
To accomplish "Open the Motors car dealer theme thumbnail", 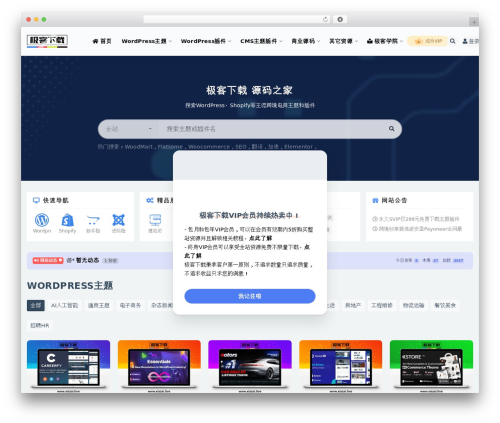I will [250, 366].
